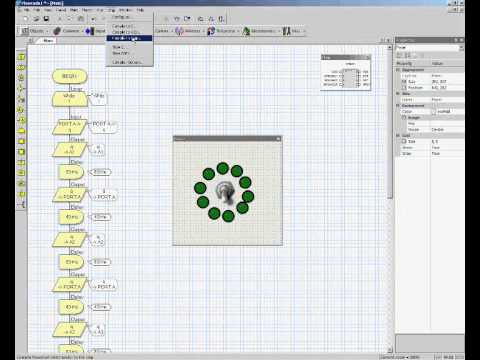
Task: Collapse the Grid section in Properties panel
Action: coord(398,135)
